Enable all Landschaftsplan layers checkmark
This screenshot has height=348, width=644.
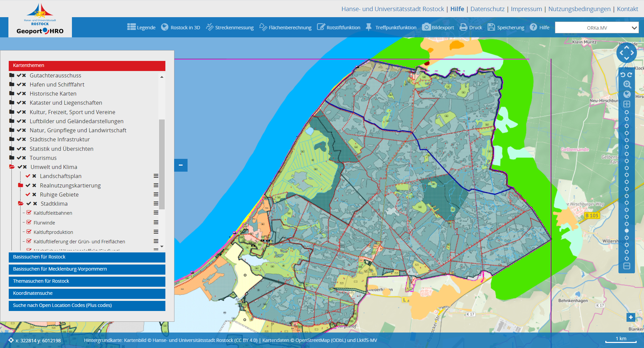coord(28,176)
